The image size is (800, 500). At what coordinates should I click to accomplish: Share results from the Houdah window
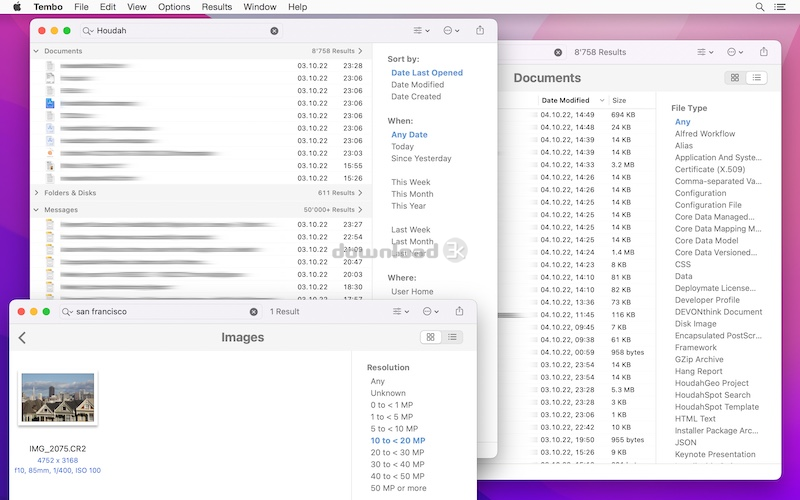(480, 31)
